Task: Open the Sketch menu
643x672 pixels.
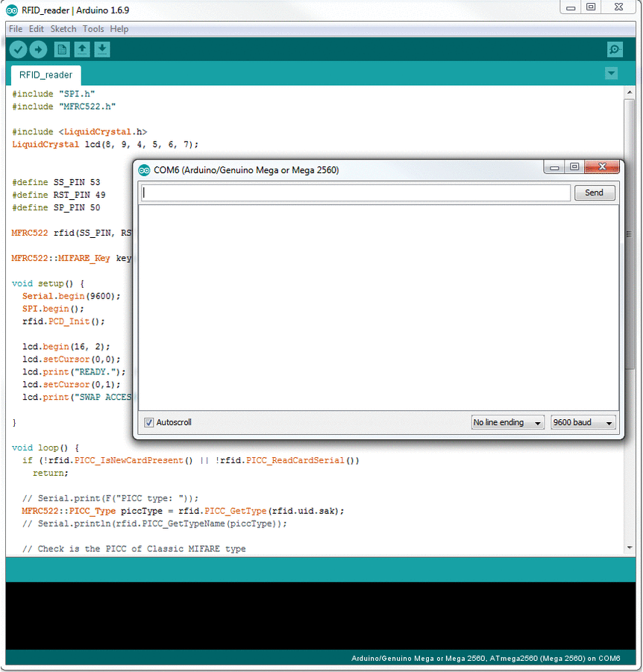Action: 63,28
